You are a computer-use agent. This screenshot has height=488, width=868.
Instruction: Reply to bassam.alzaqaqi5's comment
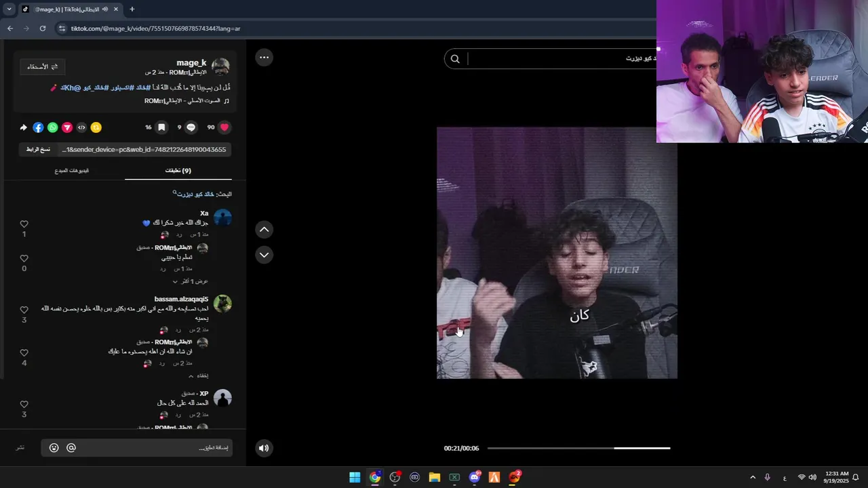click(178, 329)
